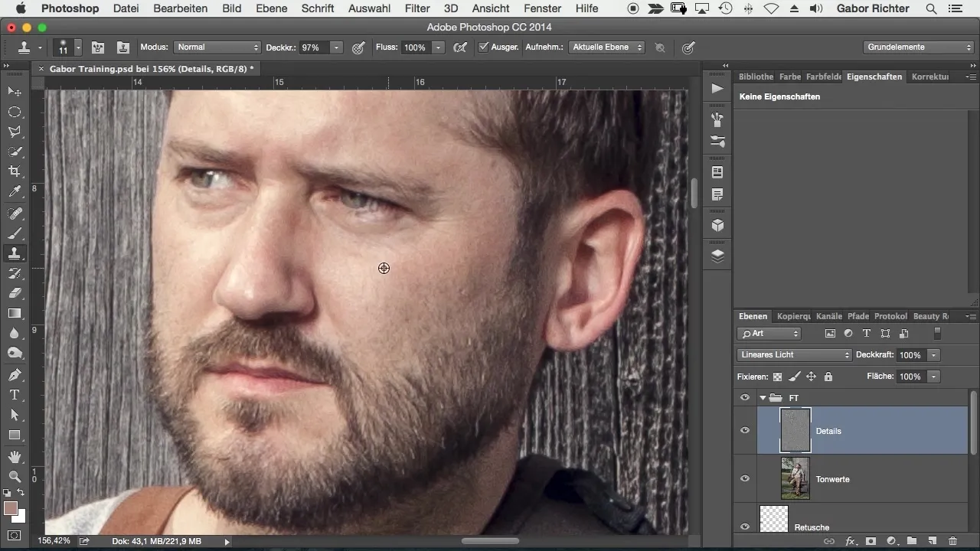Select the Polygonal Lasso tool

(x=15, y=132)
